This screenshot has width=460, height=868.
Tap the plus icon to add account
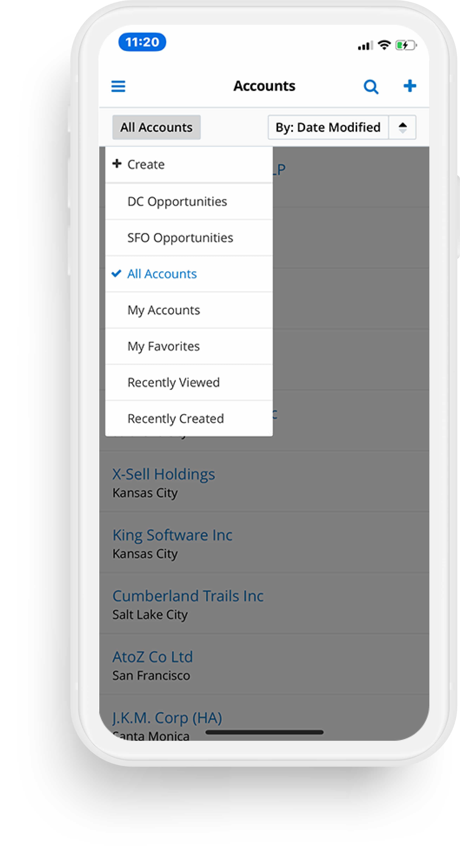pos(409,86)
